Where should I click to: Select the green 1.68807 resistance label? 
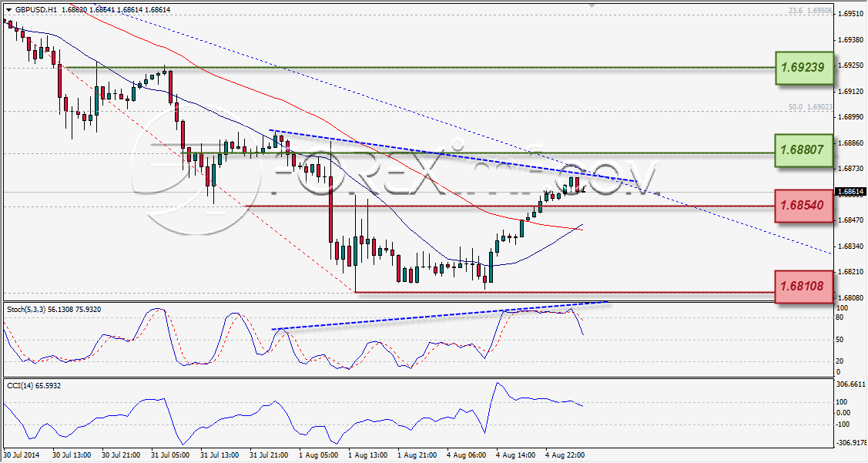[x=804, y=149]
